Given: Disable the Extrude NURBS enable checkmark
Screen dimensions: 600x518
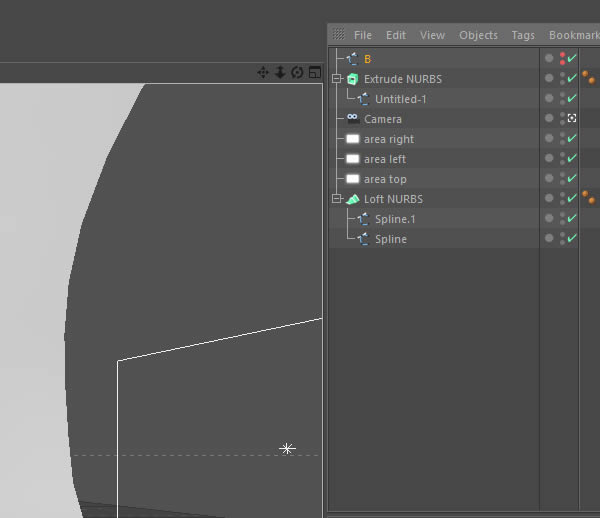Looking at the screenshot, I should click(x=572, y=78).
